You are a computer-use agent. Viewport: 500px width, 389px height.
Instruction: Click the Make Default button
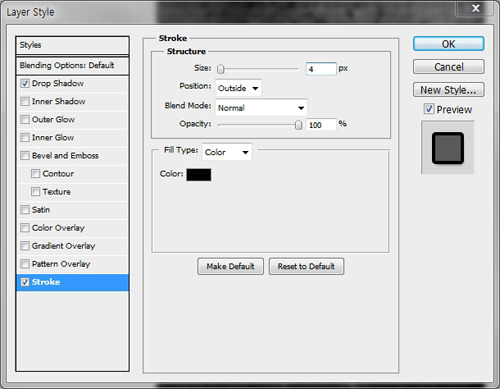[x=230, y=266]
